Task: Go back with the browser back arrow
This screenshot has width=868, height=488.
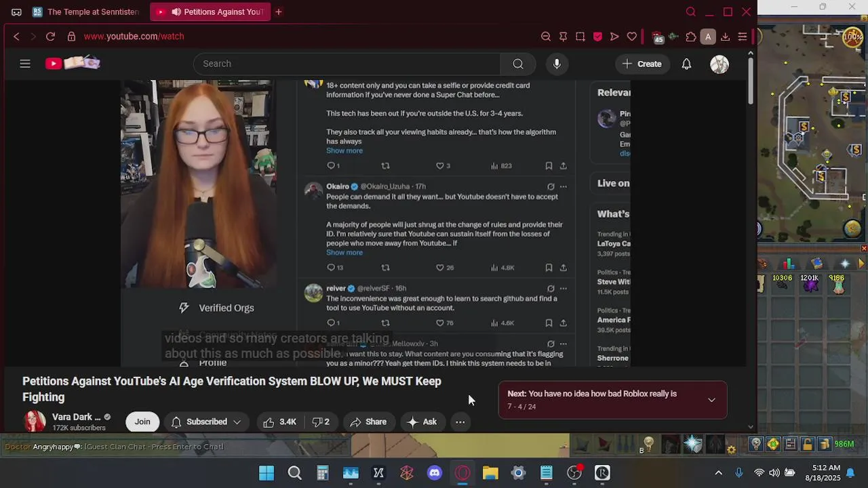Action: (x=16, y=37)
